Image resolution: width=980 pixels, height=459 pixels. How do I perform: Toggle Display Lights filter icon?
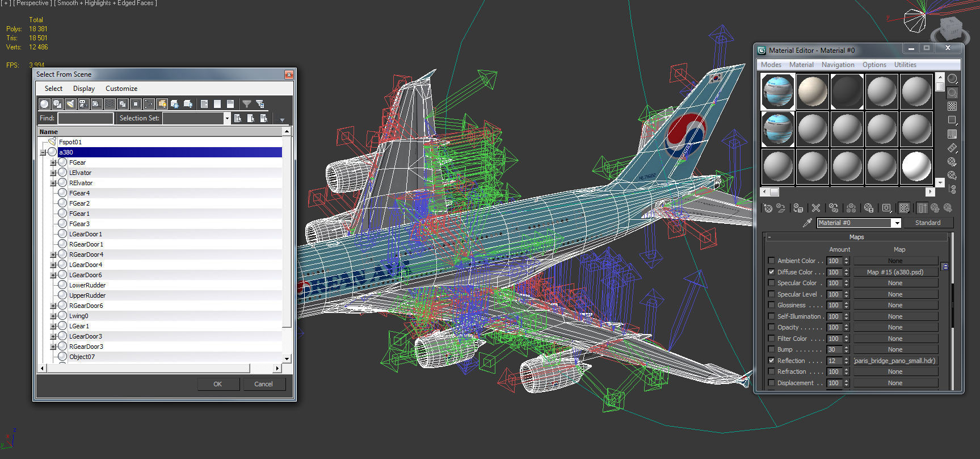click(x=70, y=104)
